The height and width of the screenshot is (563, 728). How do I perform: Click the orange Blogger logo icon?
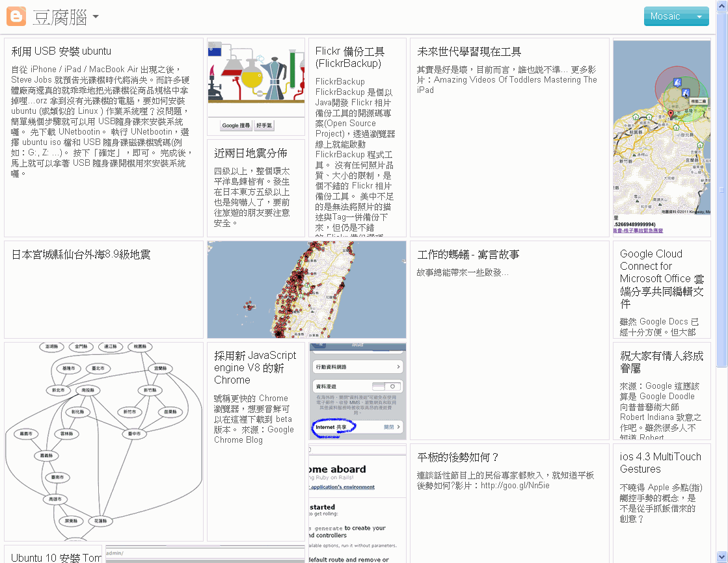point(16,16)
